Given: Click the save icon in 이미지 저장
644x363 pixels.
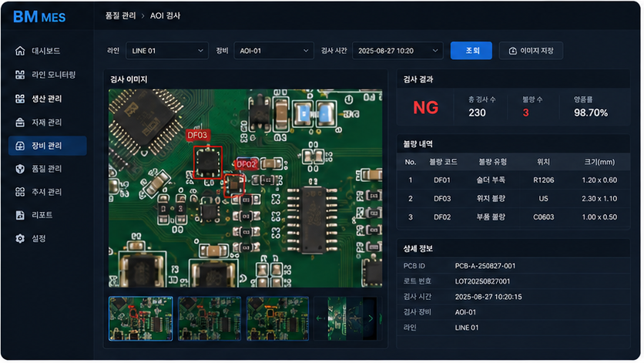Looking at the screenshot, I should tap(512, 51).
